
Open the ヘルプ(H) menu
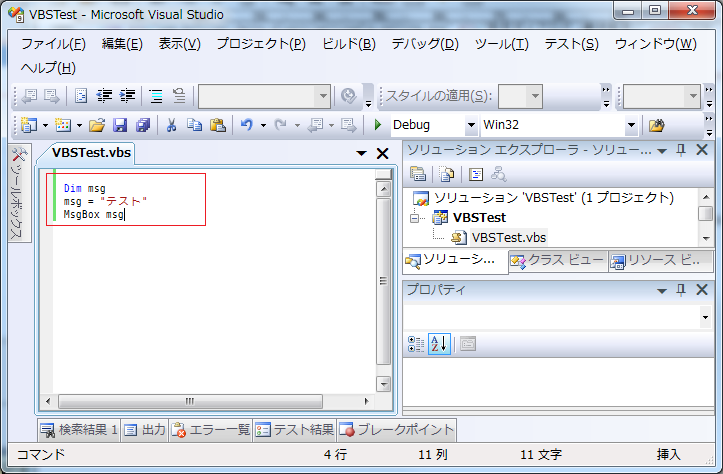click(48, 68)
